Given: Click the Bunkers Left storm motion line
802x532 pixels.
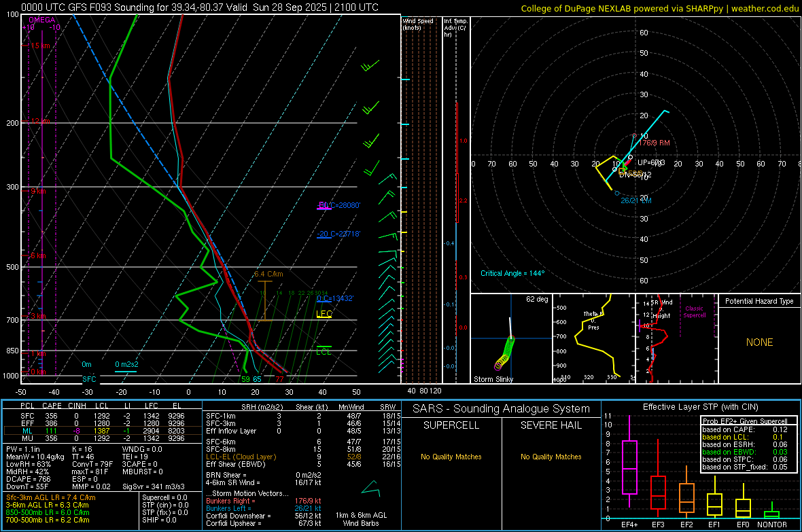Looking at the screenshot, I should (264, 508).
